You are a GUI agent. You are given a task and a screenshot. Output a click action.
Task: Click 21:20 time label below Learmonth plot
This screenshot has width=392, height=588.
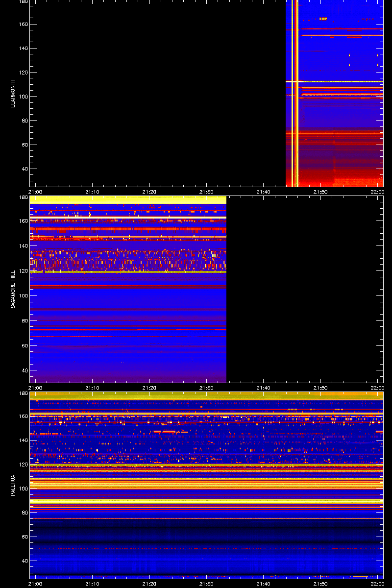[x=149, y=192]
